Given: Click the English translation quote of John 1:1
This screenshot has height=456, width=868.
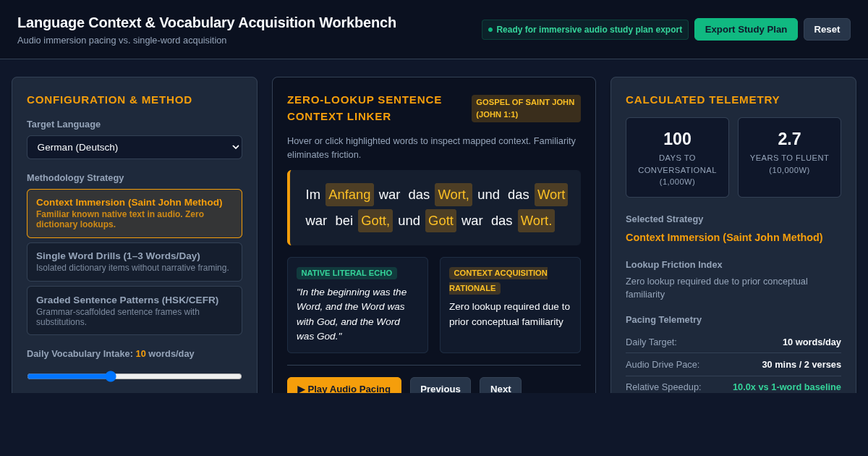Looking at the screenshot, I should pos(352,314).
